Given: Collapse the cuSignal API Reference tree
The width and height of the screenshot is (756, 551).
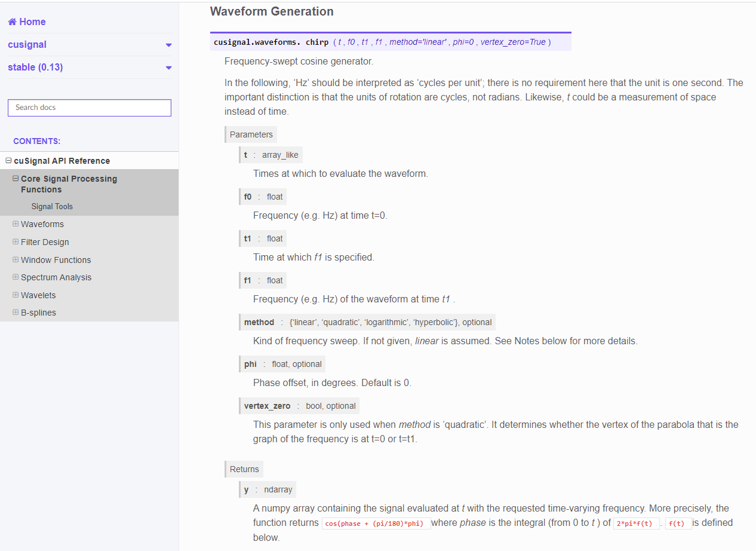Looking at the screenshot, I should pyautogui.click(x=8, y=160).
